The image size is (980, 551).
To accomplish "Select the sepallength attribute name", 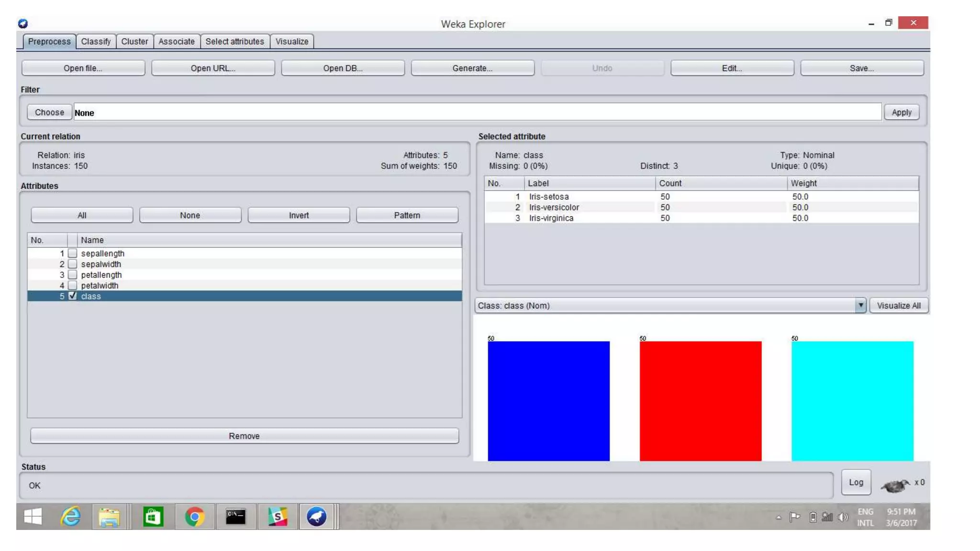I will pos(102,253).
